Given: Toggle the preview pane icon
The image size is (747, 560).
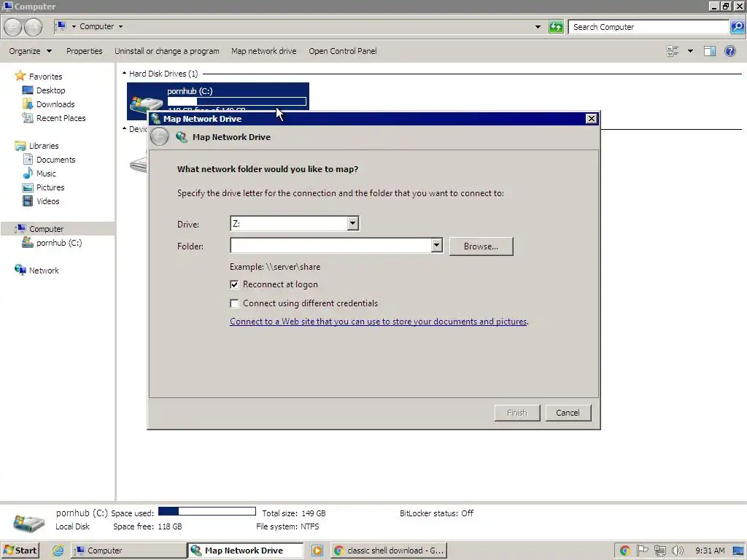Looking at the screenshot, I should tap(710, 51).
